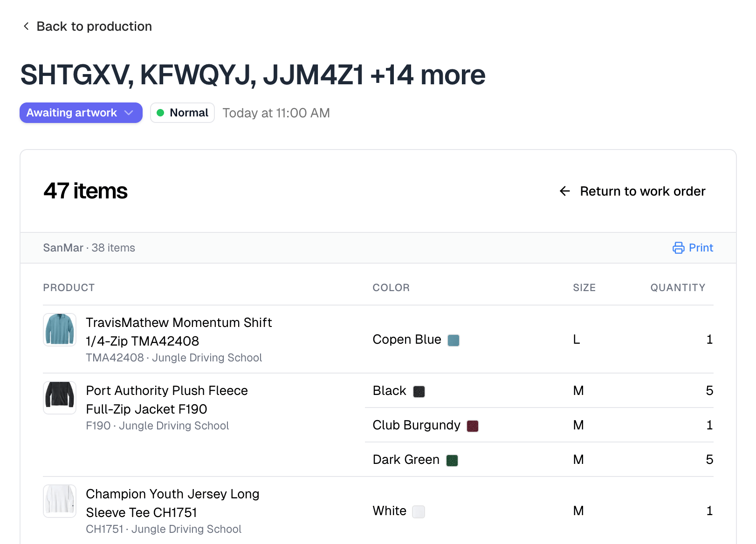This screenshot has height=544, width=756.
Task: Click 'F190 · Jungle Driving School' subtitle
Action: (158, 426)
